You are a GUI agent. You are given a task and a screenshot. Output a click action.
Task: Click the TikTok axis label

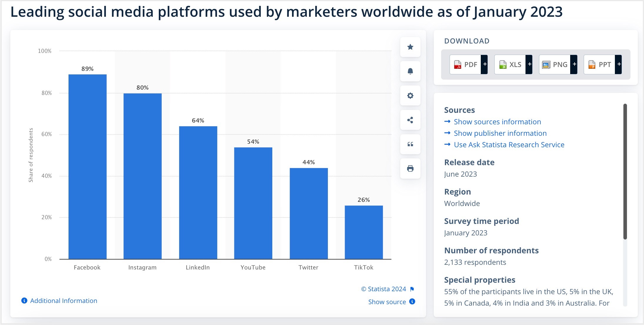coord(364,267)
